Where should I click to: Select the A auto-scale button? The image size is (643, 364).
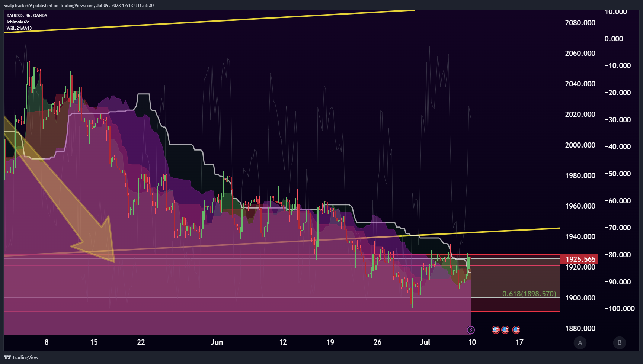(580, 342)
